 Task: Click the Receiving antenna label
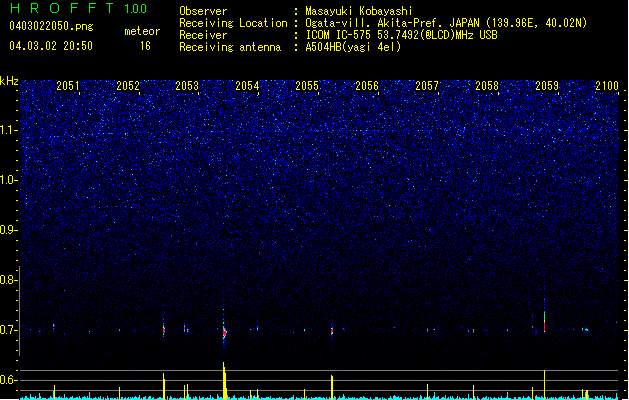click(230, 47)
